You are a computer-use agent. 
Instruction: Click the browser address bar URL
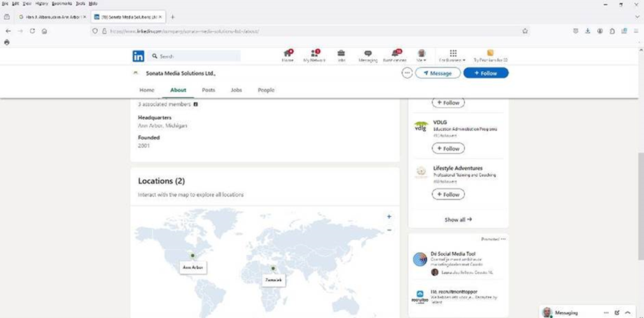[x=184, y=31]
